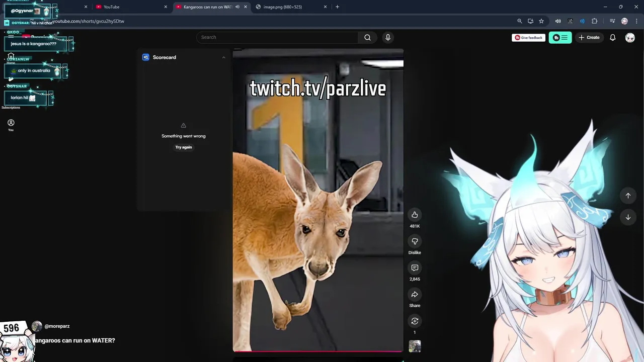
Task: Open the @moreparz channel link
Action: pos(57,326)
